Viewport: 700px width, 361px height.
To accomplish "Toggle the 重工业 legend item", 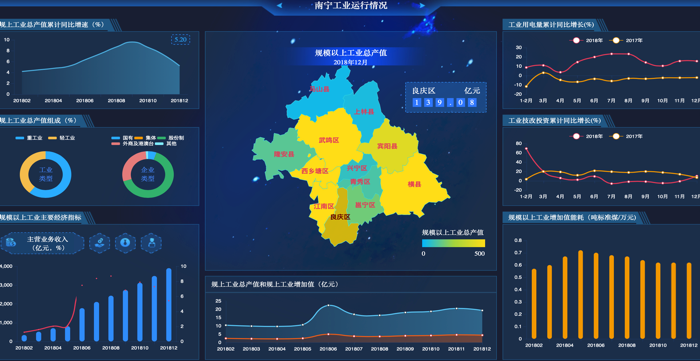I will pyautogui.click(x=29, y=138).
